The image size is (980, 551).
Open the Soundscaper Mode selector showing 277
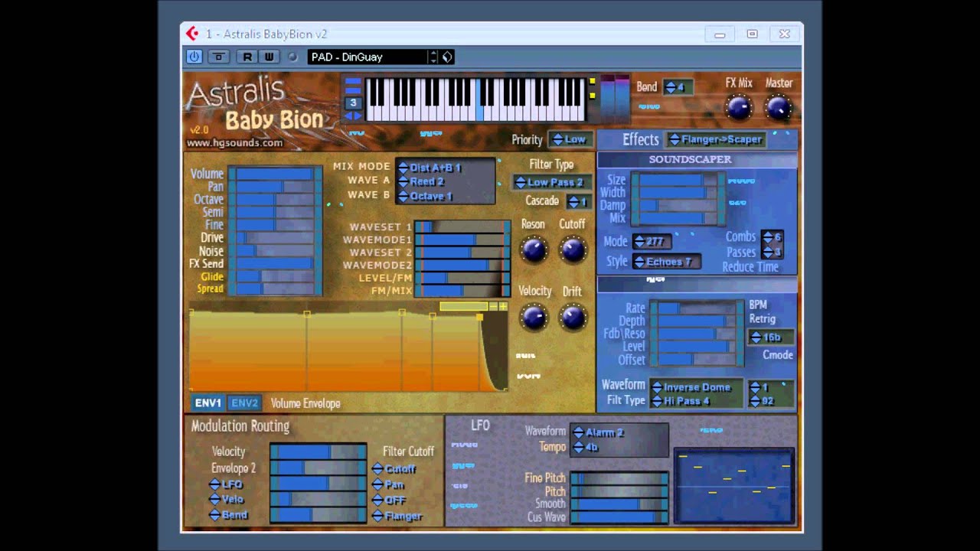(652, 241)
